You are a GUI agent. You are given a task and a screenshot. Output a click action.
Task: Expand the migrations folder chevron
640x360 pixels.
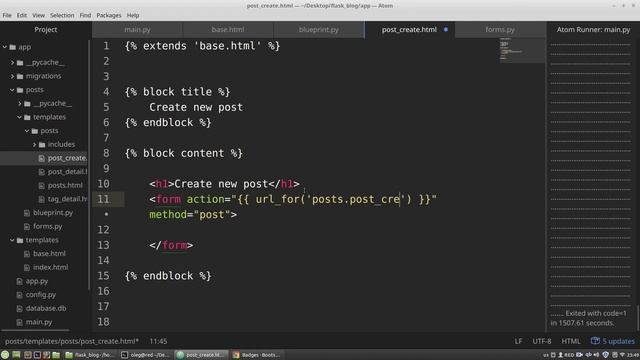tap(12, 76)
